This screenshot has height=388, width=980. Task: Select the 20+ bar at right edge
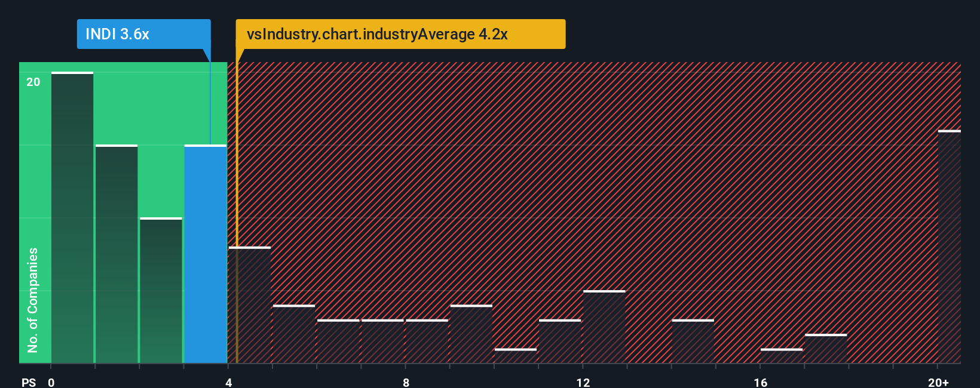[x=949, y=247]
